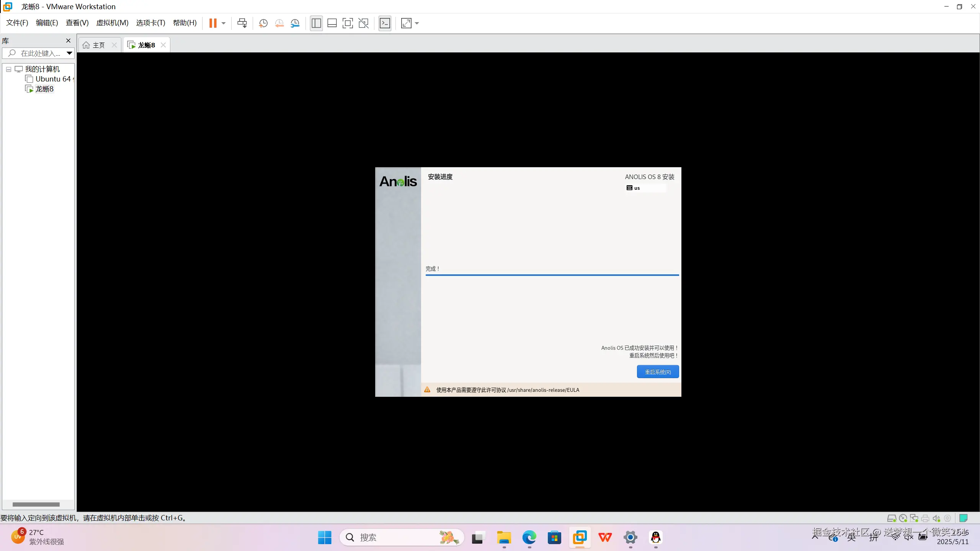Toggle sound device in VM status bar
Image resolution: width=980 pixels, height=551 pixels.
click(x=936, y=518)
